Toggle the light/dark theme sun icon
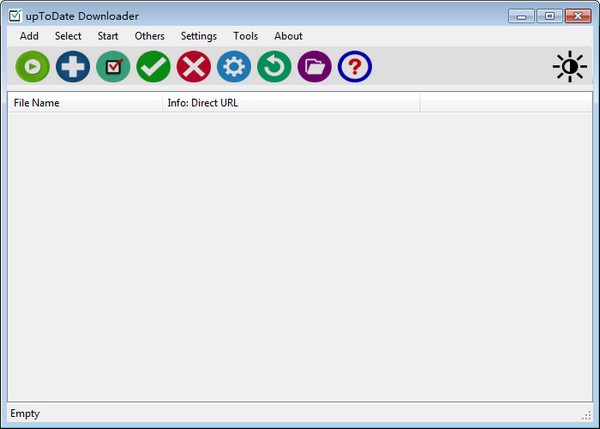The width and height of the screenshot is (600, 429). pyautogui.click(x=569, y=67)
